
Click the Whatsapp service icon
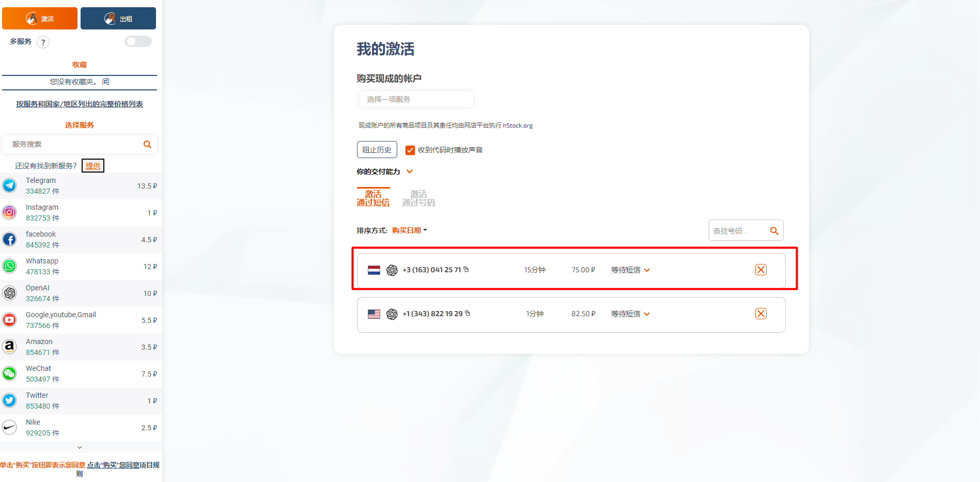point(9,266)
